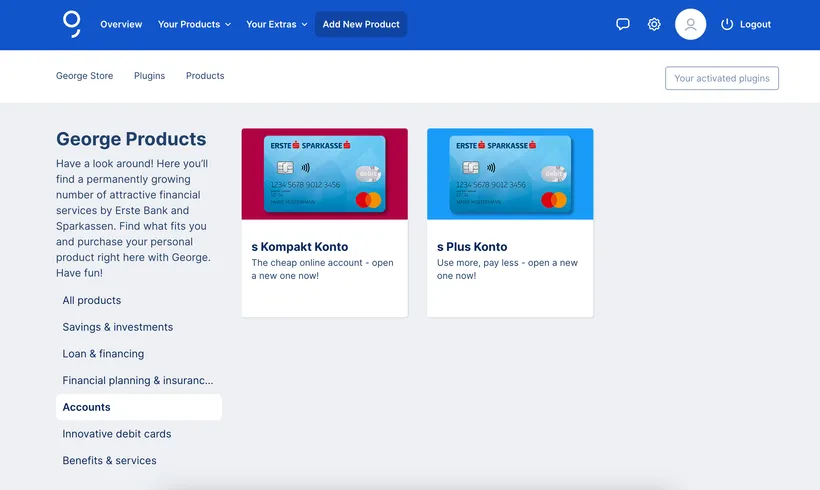Click the George Products heading
This screenshot has height=490, width=820.
coord(131,139)
